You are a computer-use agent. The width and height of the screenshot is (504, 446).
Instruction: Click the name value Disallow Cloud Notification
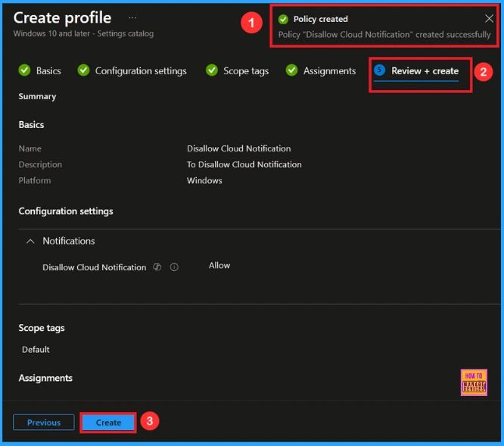[239, 148]
